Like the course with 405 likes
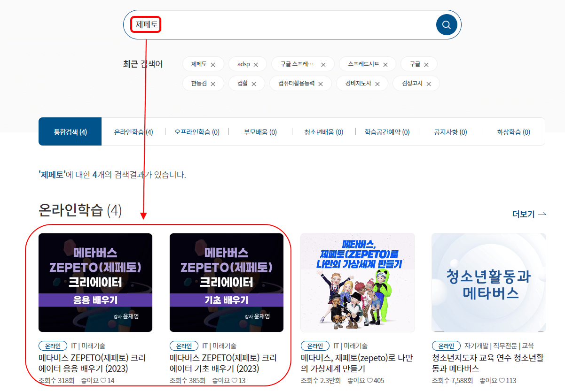The image size is (565, 392). pyautogui.click(x=369, y=380)
